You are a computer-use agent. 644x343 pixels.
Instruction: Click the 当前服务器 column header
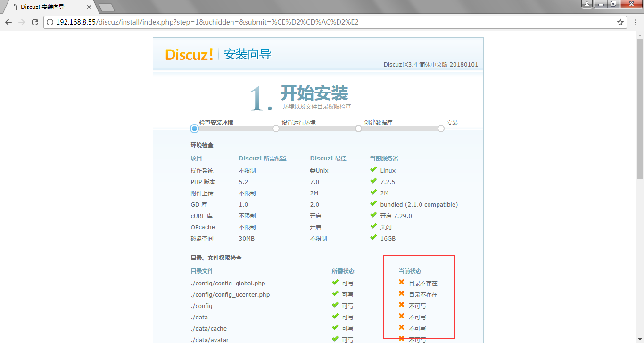(x=384, y=159)
